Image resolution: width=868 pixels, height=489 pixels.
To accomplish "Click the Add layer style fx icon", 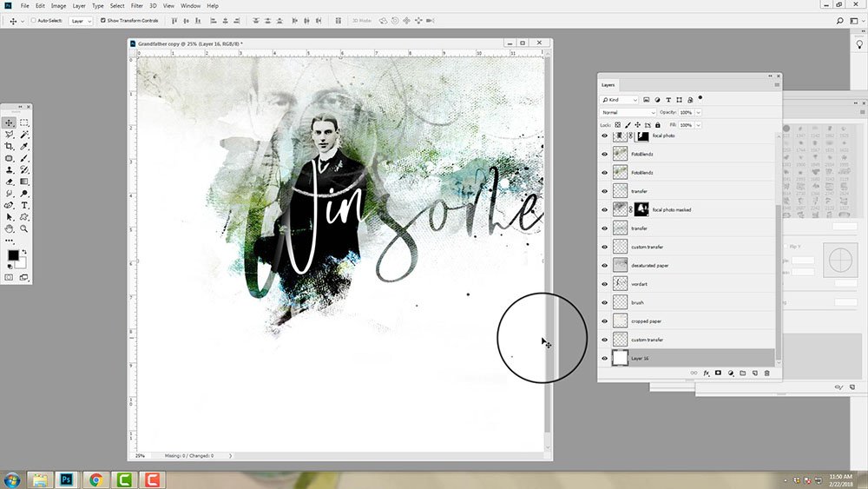I will click(707, 373).
